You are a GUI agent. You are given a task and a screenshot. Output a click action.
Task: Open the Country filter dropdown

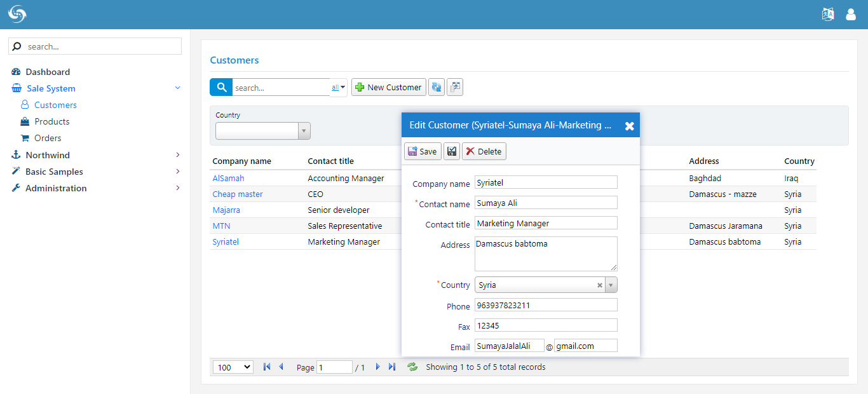304,131
